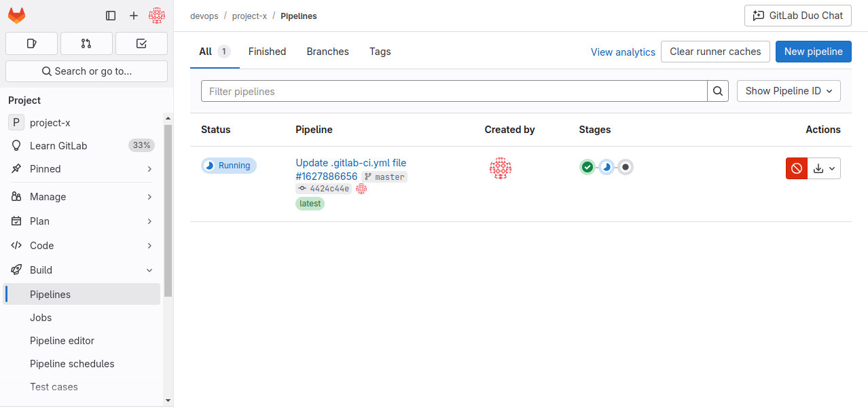Click New pipeline button
Screen dimensions: 868x408
(x=814, y=52)
